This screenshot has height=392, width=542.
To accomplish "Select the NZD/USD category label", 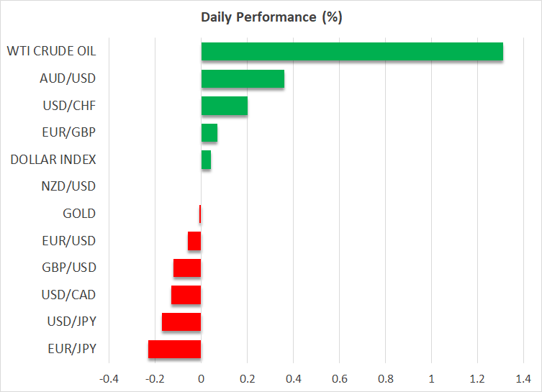I will coord(69,186).
